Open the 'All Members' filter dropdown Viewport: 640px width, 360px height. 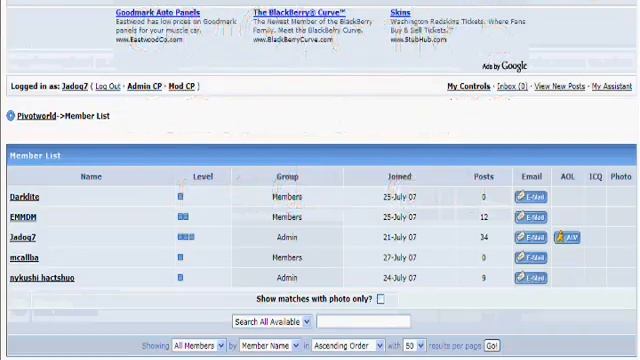point(198,346)
